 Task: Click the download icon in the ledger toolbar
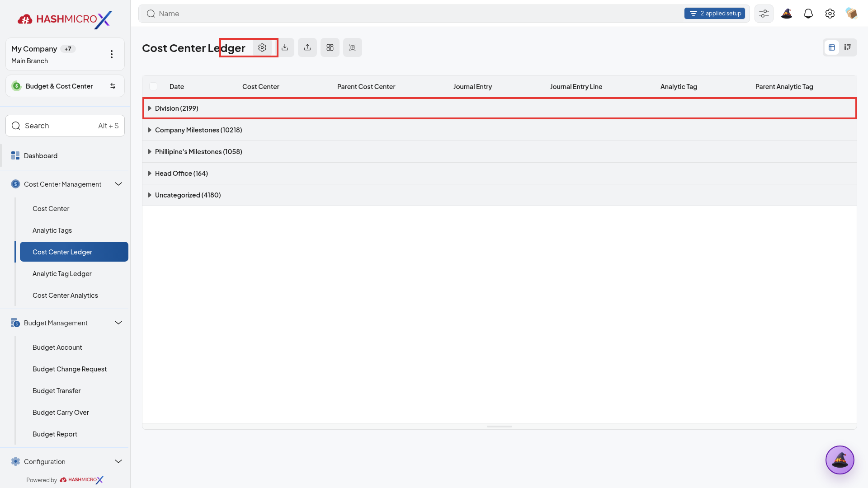285,47
